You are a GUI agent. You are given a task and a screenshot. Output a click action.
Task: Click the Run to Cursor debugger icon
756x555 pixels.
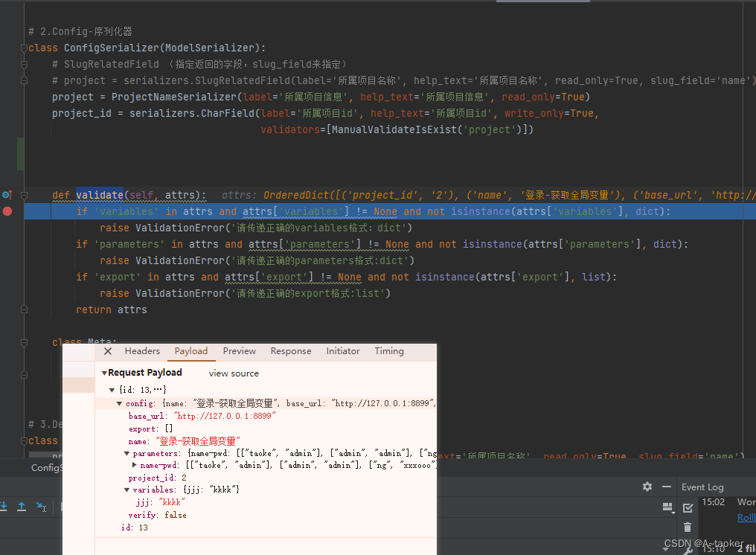pyautogui.click(x=42, y=507)
